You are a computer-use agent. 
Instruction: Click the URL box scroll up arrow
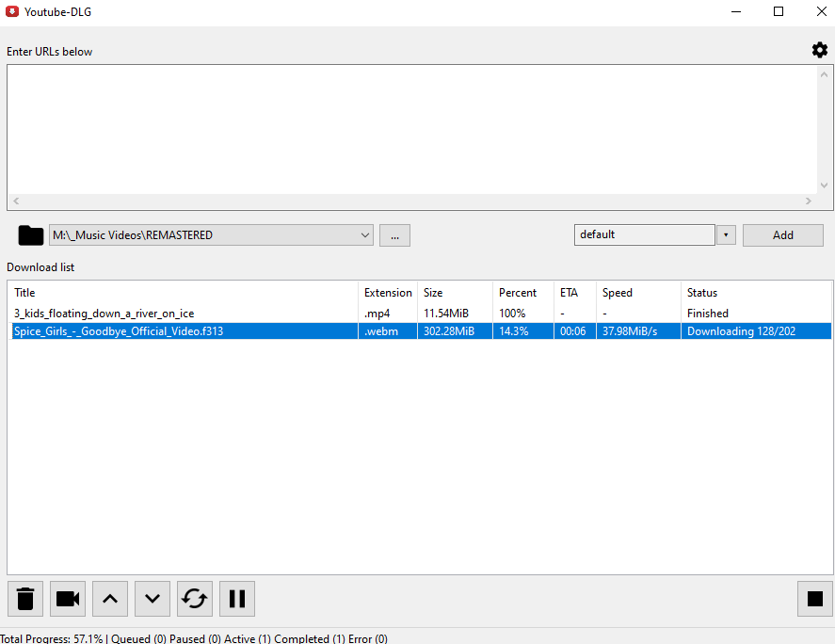point(825,74)
